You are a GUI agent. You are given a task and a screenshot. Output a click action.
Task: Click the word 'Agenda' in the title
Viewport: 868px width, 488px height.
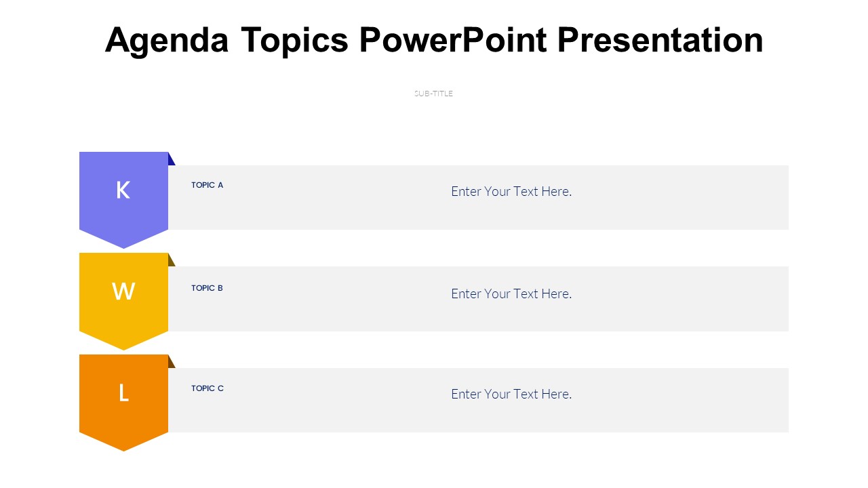pyautogui.click(x=167, y=41)
